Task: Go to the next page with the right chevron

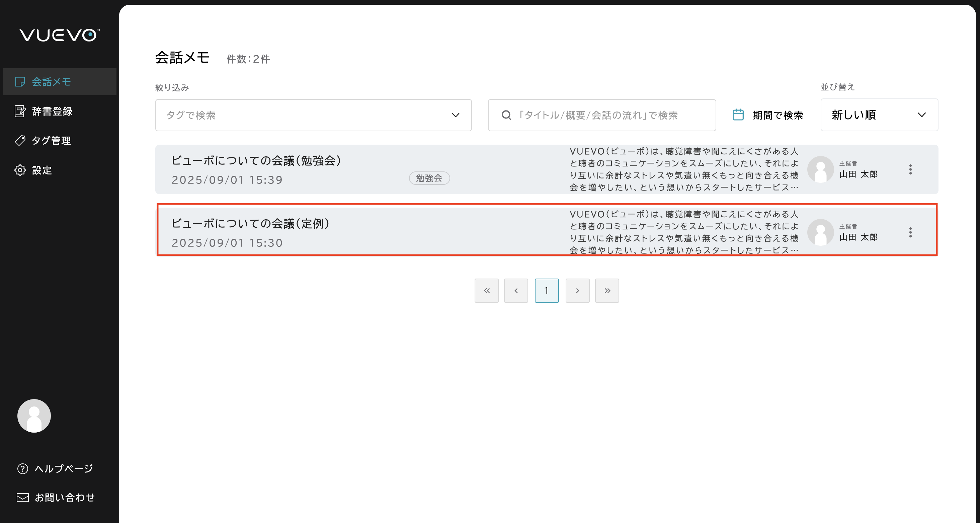Action: point(577,290)
